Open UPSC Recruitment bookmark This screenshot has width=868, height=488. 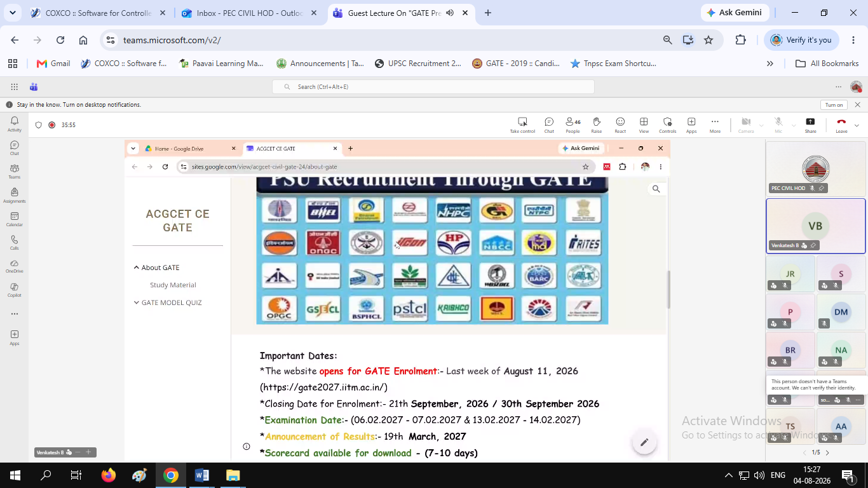pos(418,64)
